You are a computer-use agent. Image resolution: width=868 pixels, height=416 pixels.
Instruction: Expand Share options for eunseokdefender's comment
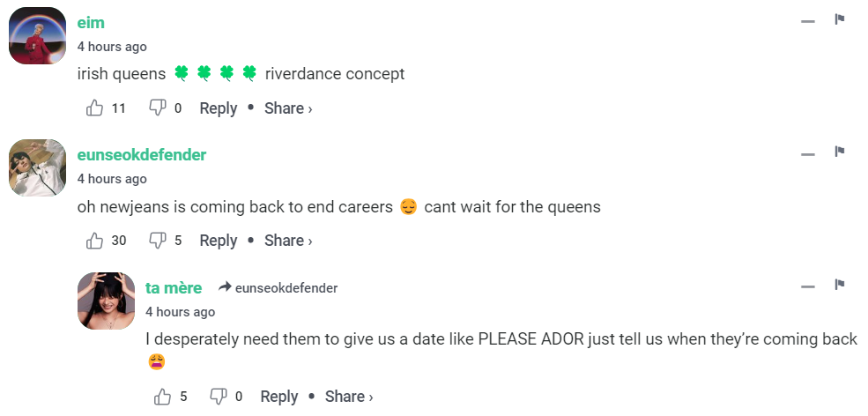[288, 241]
